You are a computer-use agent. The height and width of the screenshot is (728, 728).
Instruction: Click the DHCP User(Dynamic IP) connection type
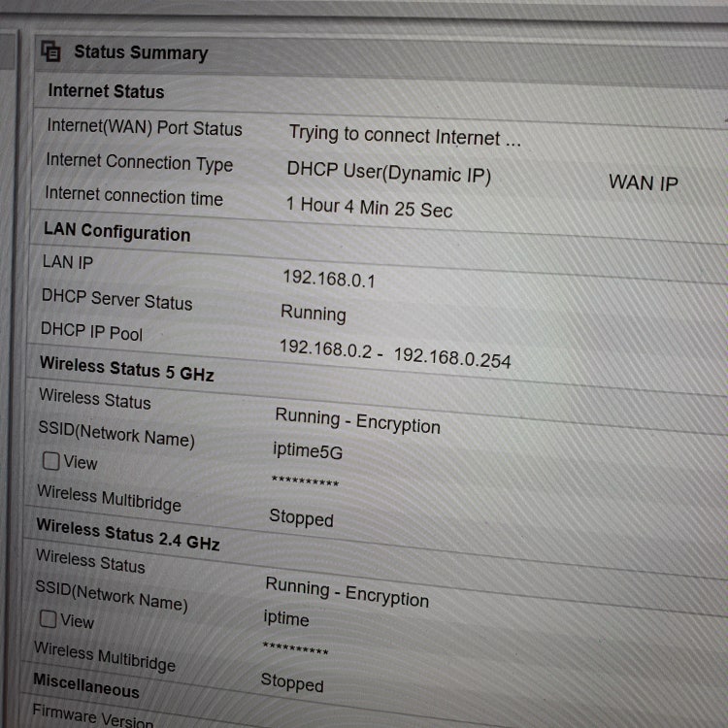388,173
